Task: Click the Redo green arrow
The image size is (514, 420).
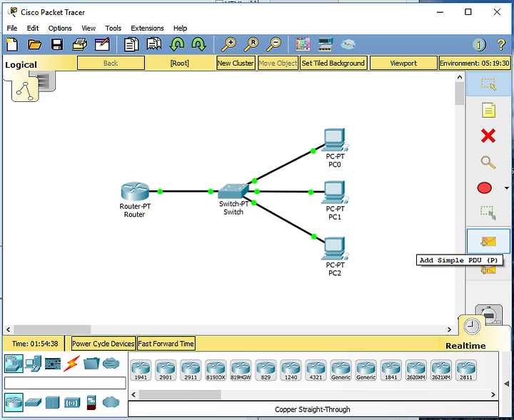Action: [x=198, y=44]
